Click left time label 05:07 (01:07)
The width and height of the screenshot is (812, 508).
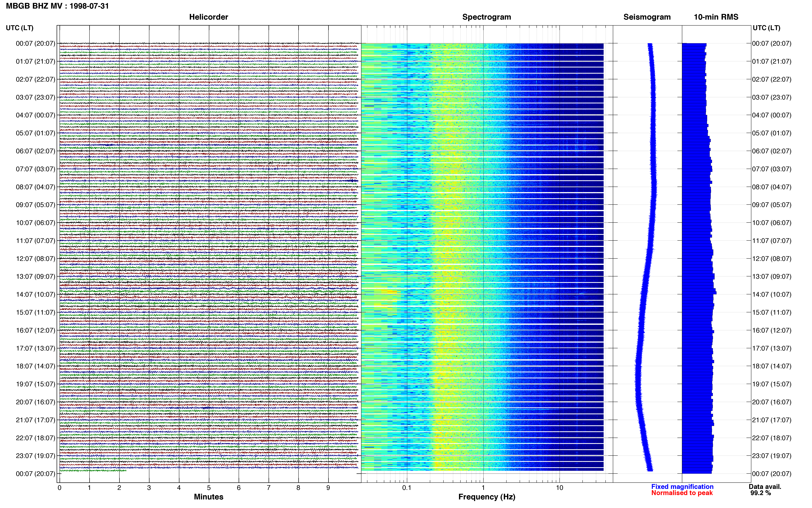tap(35, 133)
